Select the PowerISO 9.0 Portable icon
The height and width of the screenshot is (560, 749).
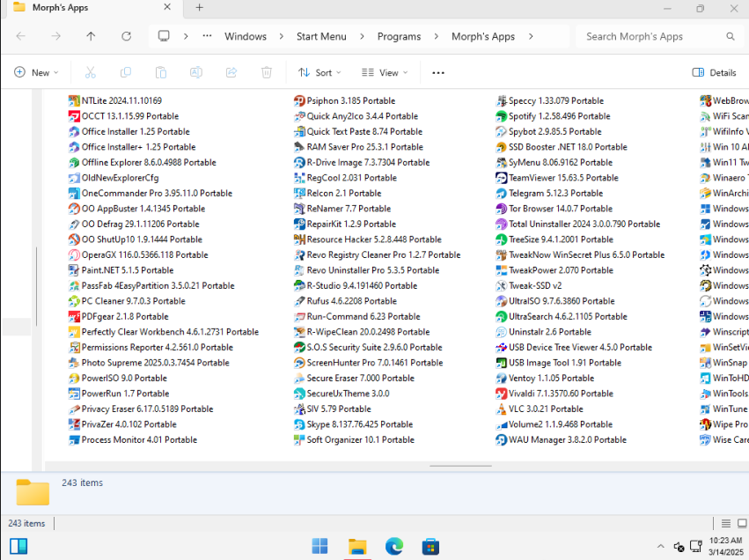pos(74,378)
